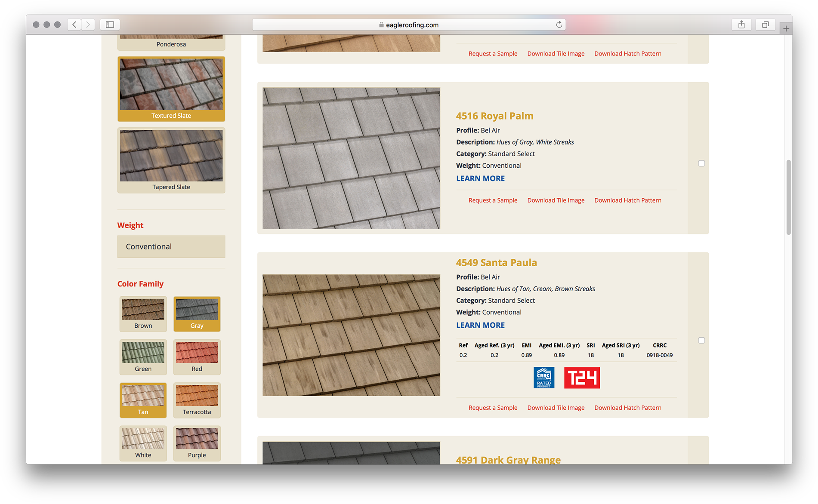This screenshot has width=818, height=504.
Task: Go back using Safari's back arrow
Action: (x=74, y=25)
